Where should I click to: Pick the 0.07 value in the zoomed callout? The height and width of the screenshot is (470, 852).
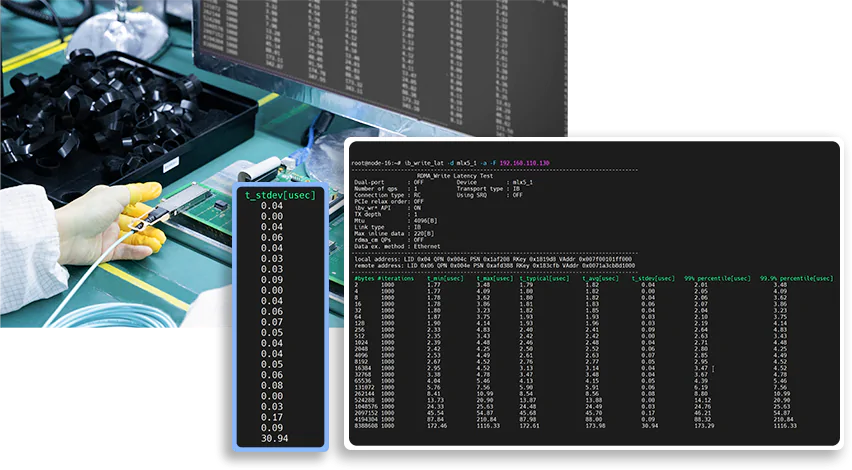tap(272, 322)
